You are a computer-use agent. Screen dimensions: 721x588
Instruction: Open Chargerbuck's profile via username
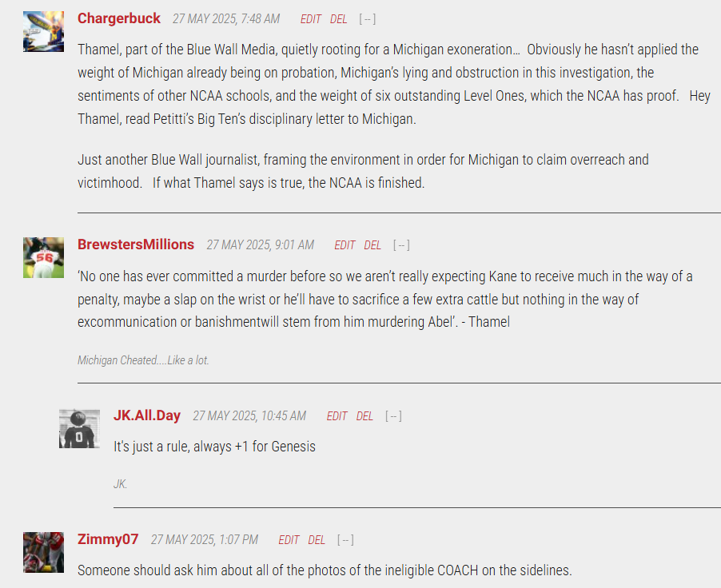click(x=118, y=18)
